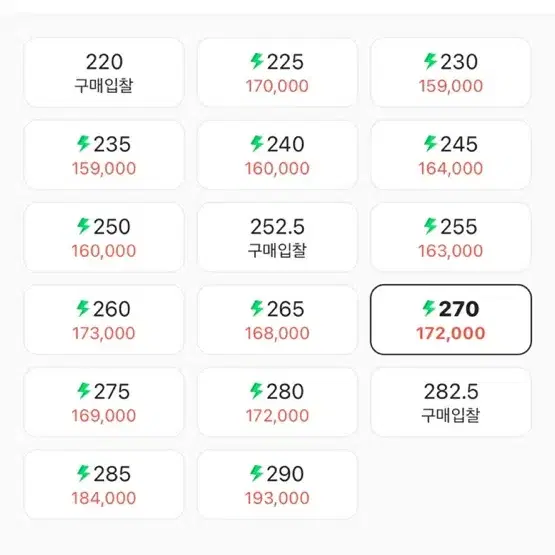
Task: Select size 252.5 purchase bid option
Action: pos(277,238)
